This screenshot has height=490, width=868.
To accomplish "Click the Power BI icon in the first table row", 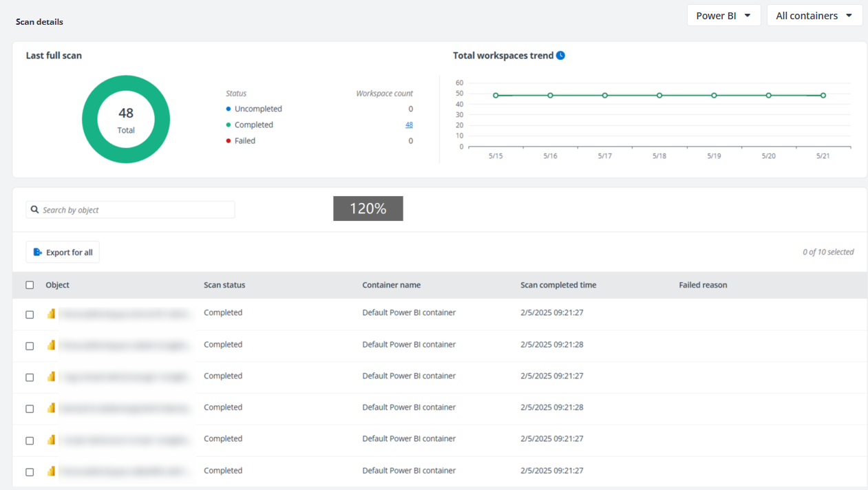I will (x=51, y=314).
